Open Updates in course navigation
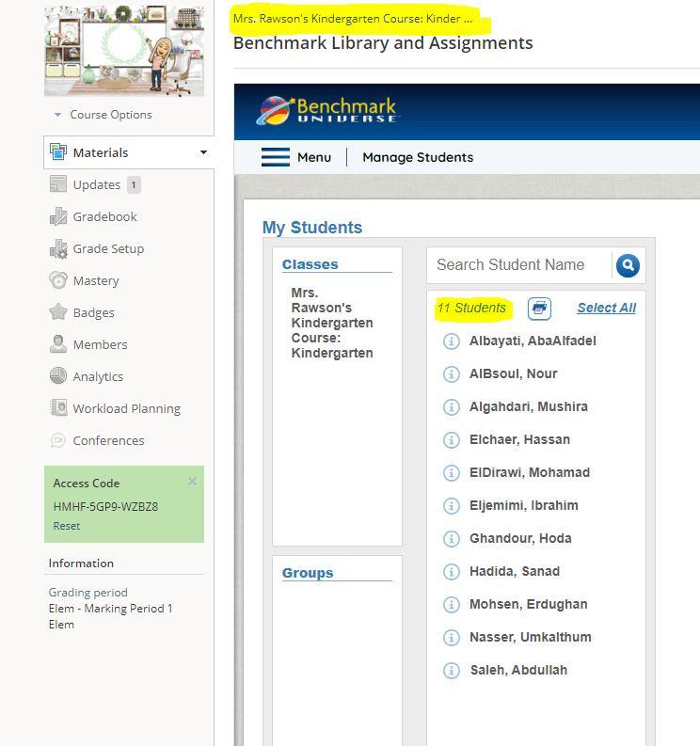 coord(97,184)
